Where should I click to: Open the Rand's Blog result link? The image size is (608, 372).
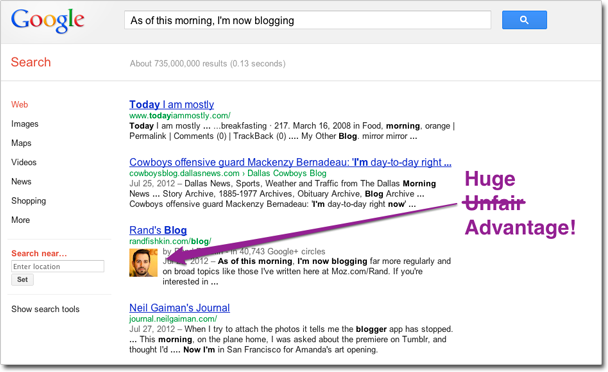pyautogui.click(x=158, y=230)
